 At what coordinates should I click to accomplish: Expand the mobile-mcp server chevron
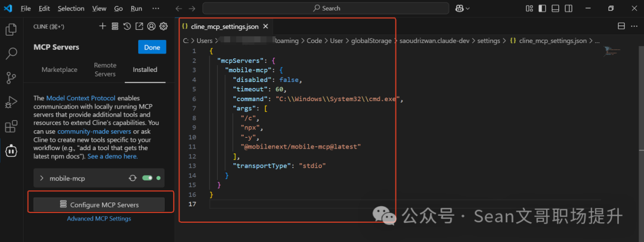click(42, 178)
